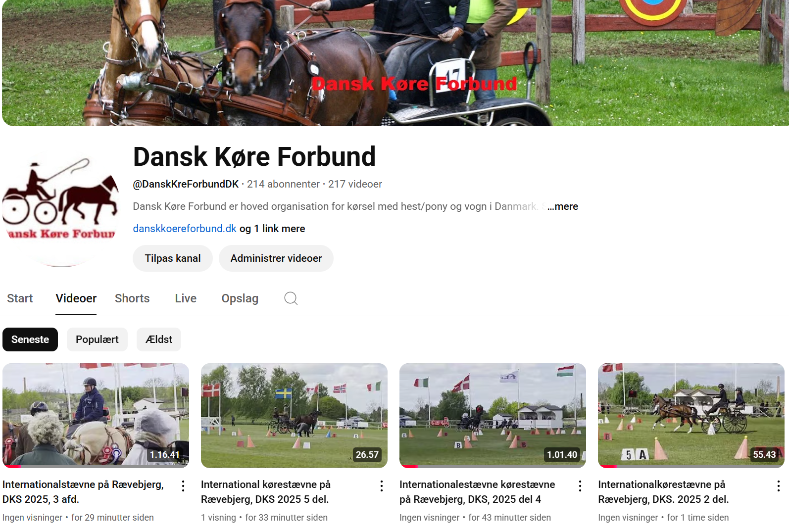Click the Tilpas kanal button
The image size is (789, 532).
(173, 258)
